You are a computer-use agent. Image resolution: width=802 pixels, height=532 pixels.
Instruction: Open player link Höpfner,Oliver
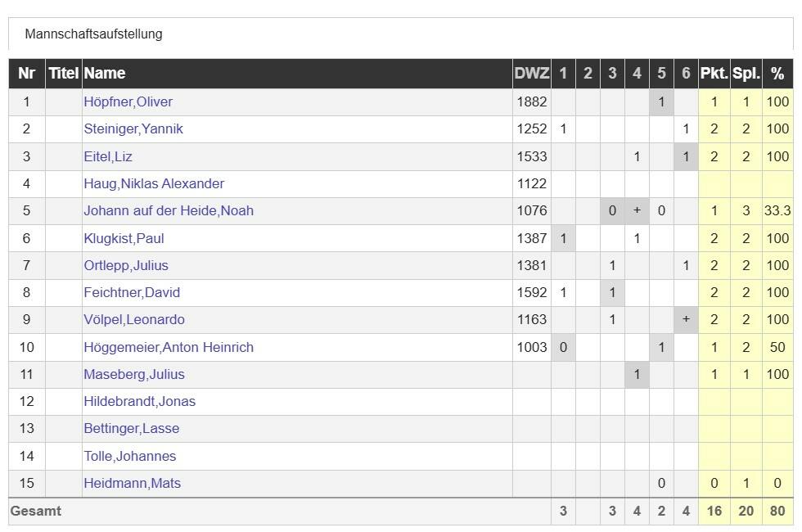(x=128, y=102)
